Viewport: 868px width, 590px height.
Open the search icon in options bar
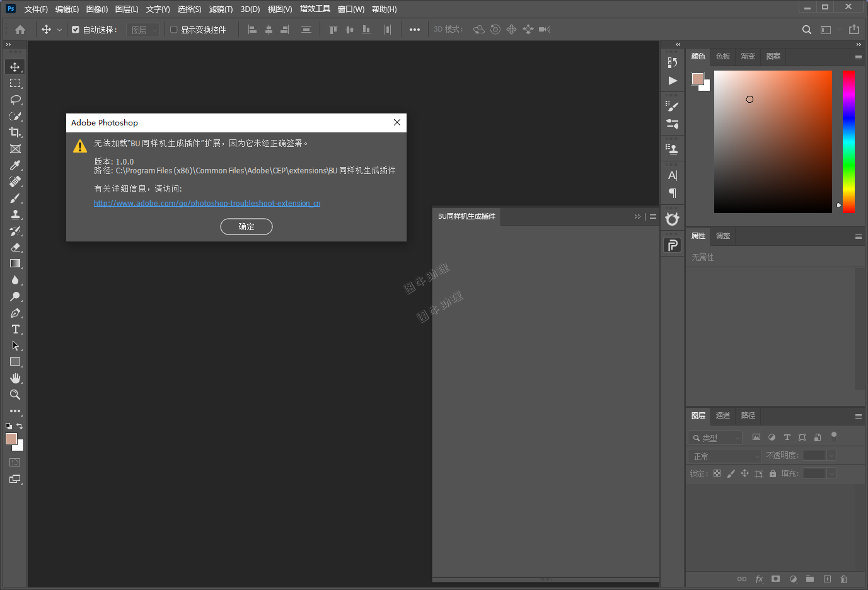[x=806, y=30]
